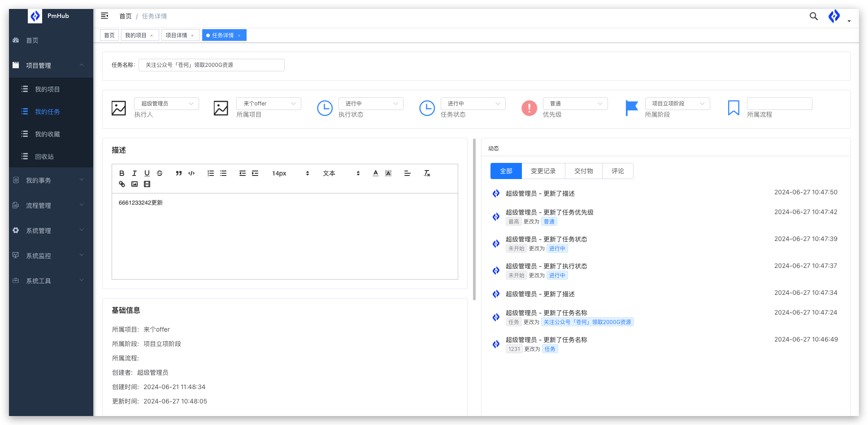Clear formatting with the Tx icon
The height and width of the screenshot is (425, 868).
click(x=426, y=173)
